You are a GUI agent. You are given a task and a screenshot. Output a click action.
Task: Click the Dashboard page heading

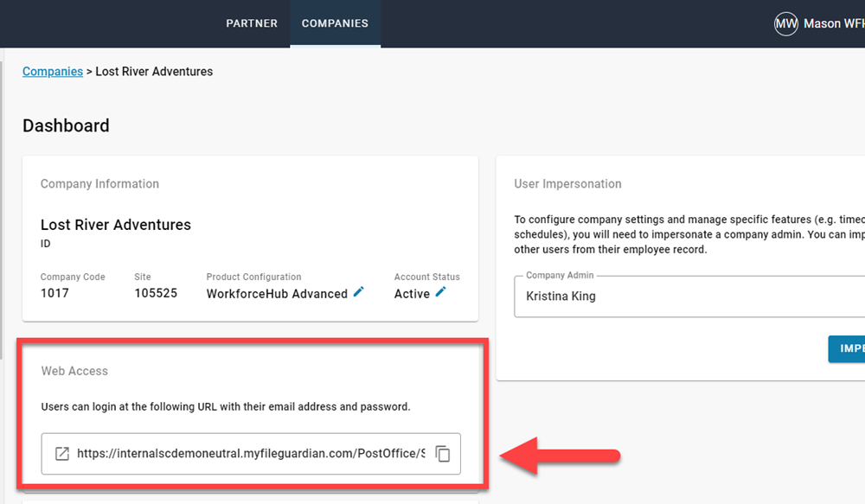[x=66, y=126]
